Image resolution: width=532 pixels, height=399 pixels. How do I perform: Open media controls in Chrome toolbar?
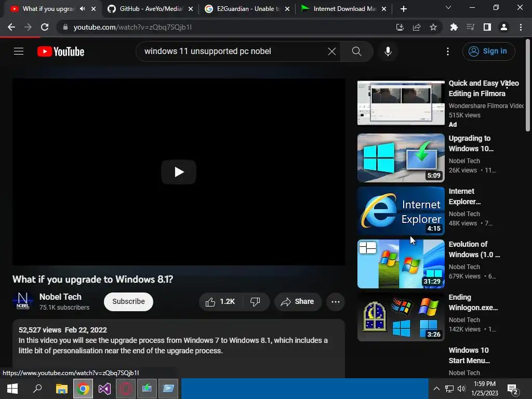tap(471, 27)
